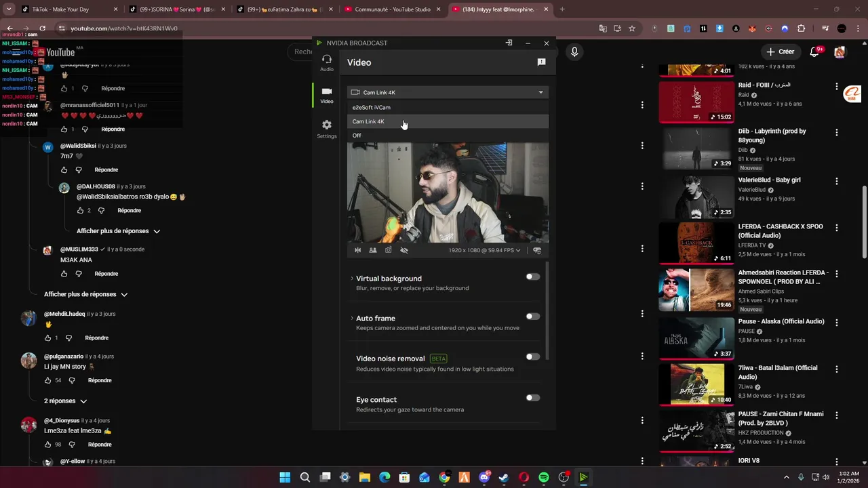Take a camera preview snapshot
Screen dimensions: 868x488
(x=389, y=250)
